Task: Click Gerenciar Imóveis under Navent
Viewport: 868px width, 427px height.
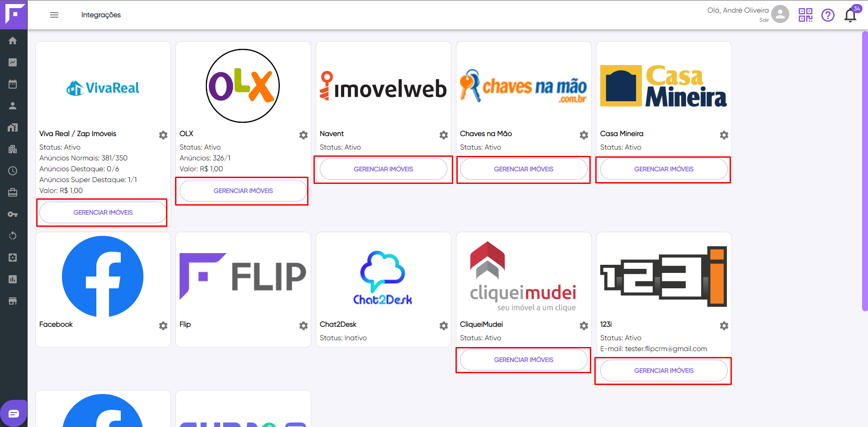Action: click(x=384, y=169)
